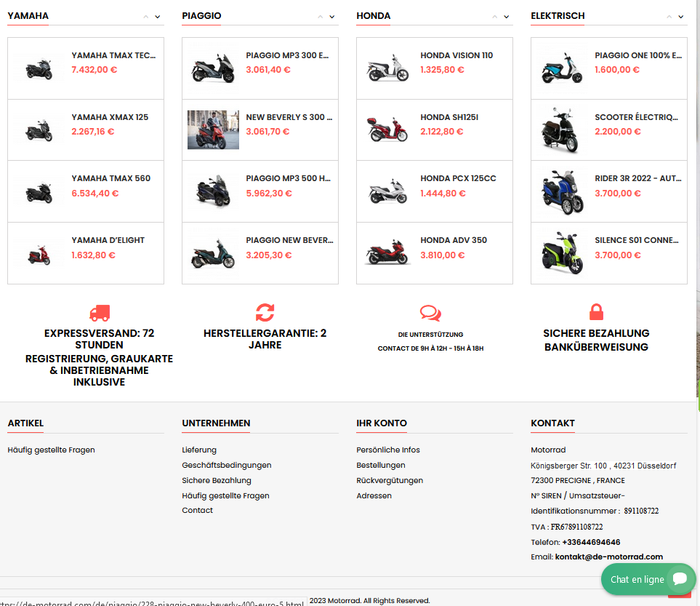Open the SILENCE S01 CONNE... title
This screenshot has height=606, width=700.
637,240
